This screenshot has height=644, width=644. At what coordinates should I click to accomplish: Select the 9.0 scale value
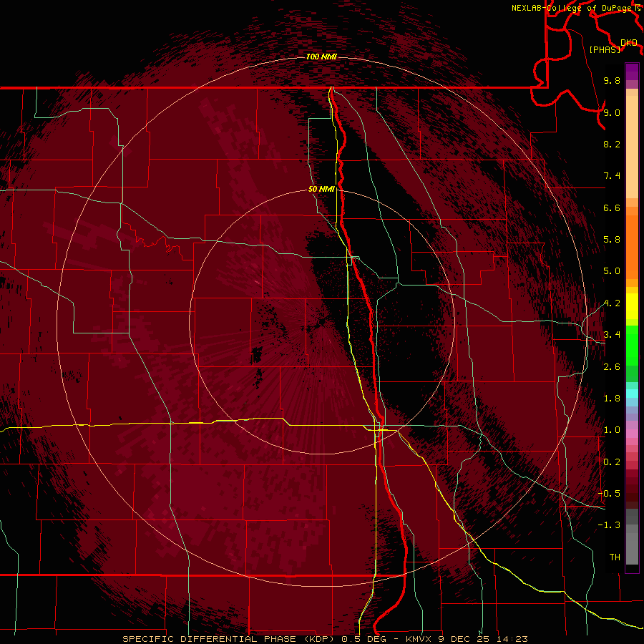(x=612, y=112)
